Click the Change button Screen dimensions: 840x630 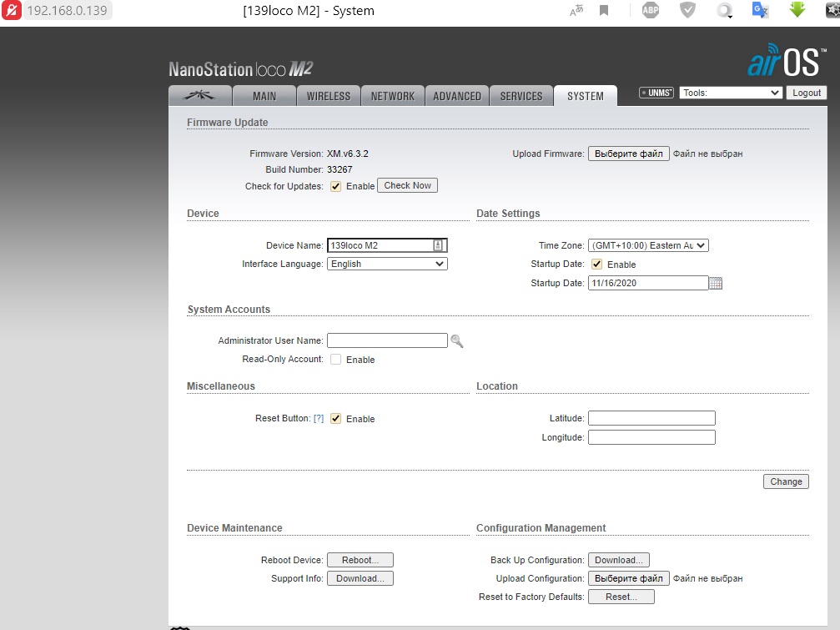click(786, 481)
